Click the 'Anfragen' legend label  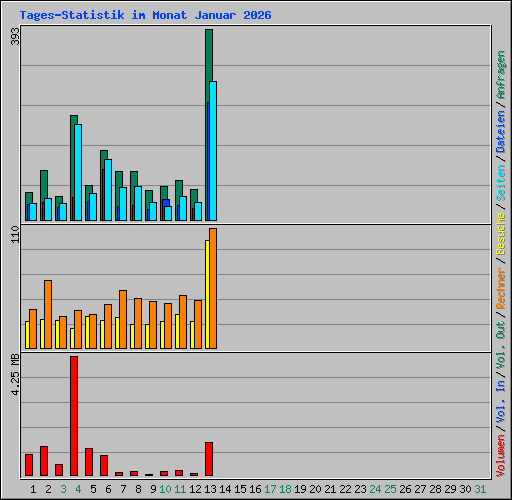pyautogui.click(x=501, y=75)
